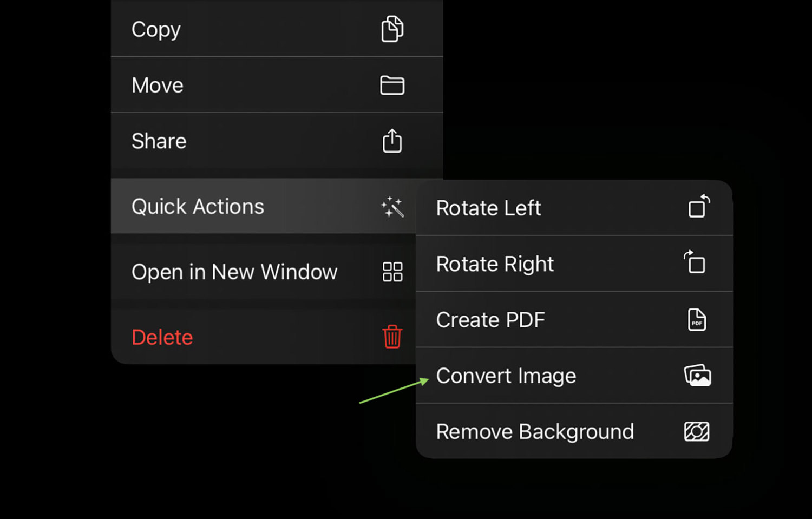Image resolution: width=812 pixels, height=519 pixels.
Task: Click the Quick Actions magic wand icon
Action: point(392,206)
